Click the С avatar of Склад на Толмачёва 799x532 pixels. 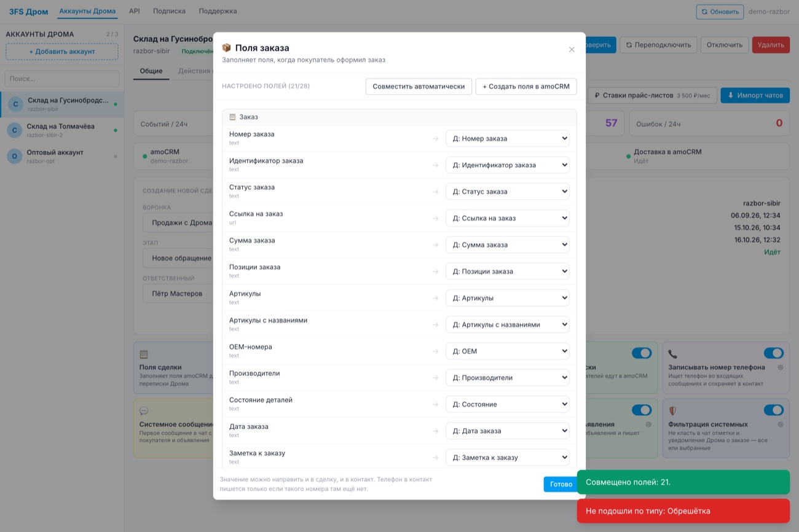(x=15, y=130)
